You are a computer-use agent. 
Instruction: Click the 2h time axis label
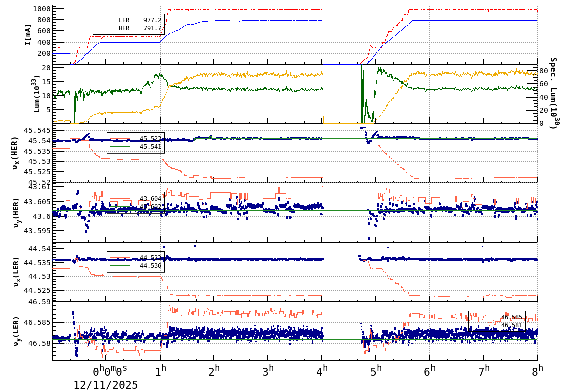[x=214, y=370]
